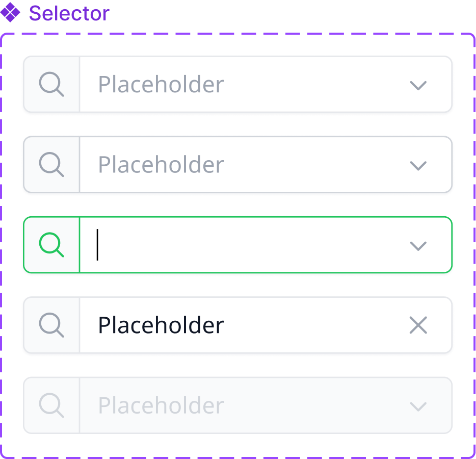Click the purple diamond component icon

[x=10, y=12]
